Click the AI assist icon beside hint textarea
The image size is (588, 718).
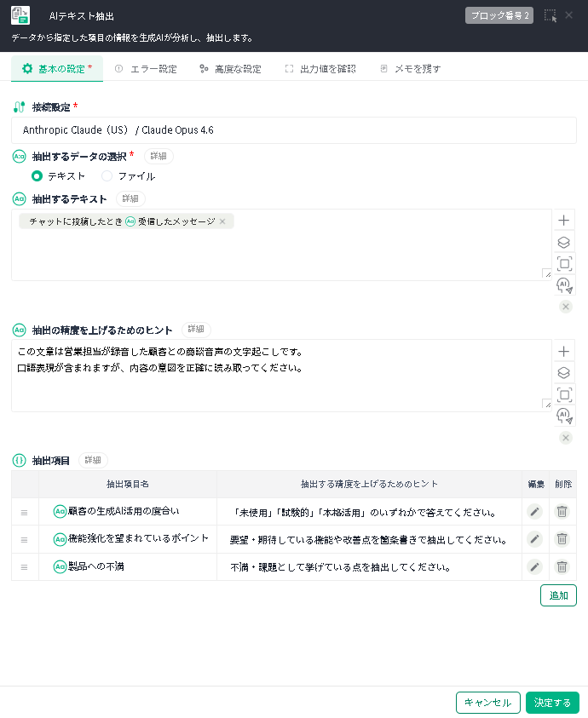coord(564,416)
